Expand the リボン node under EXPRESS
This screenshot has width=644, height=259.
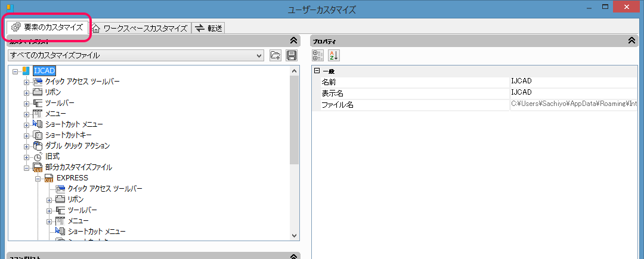pyautogui.click(x=49, y=199)
